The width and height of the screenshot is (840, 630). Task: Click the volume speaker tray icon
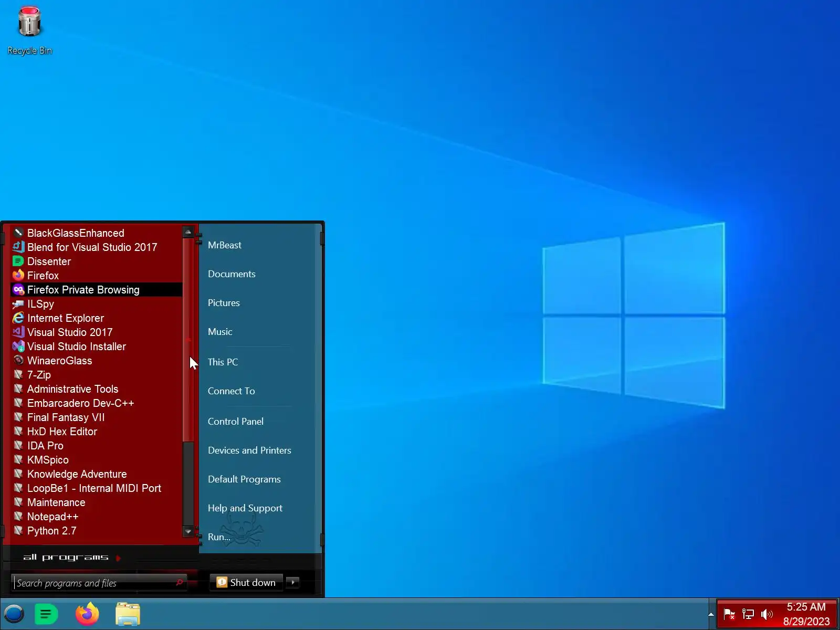pyautogui.click(x=766, y=614)
